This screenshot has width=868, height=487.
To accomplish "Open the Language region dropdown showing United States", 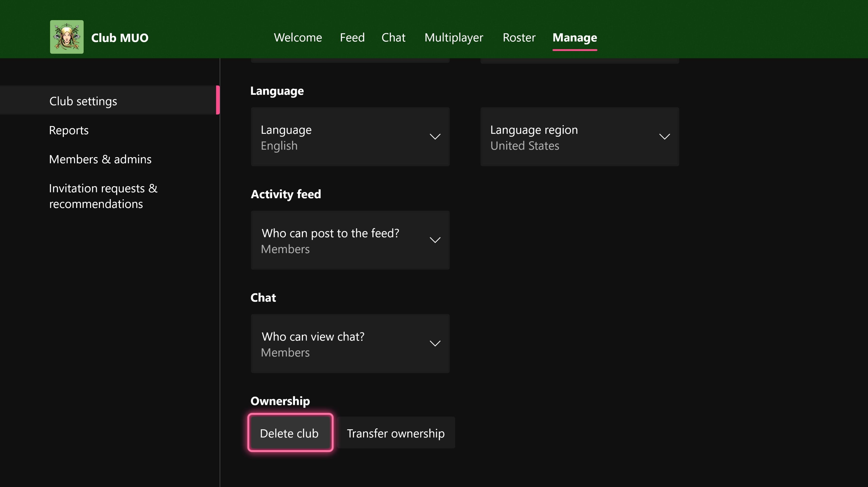I will (579, 136).
